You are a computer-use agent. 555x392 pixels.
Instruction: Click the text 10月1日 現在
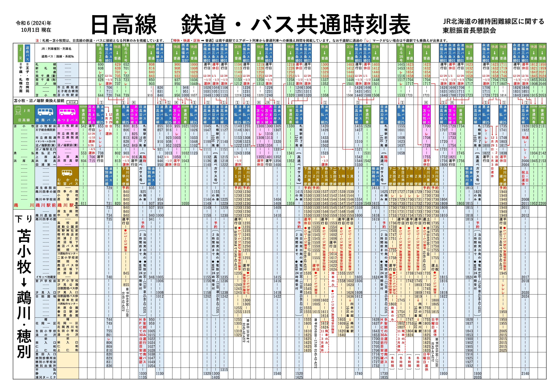pos(36,30)
